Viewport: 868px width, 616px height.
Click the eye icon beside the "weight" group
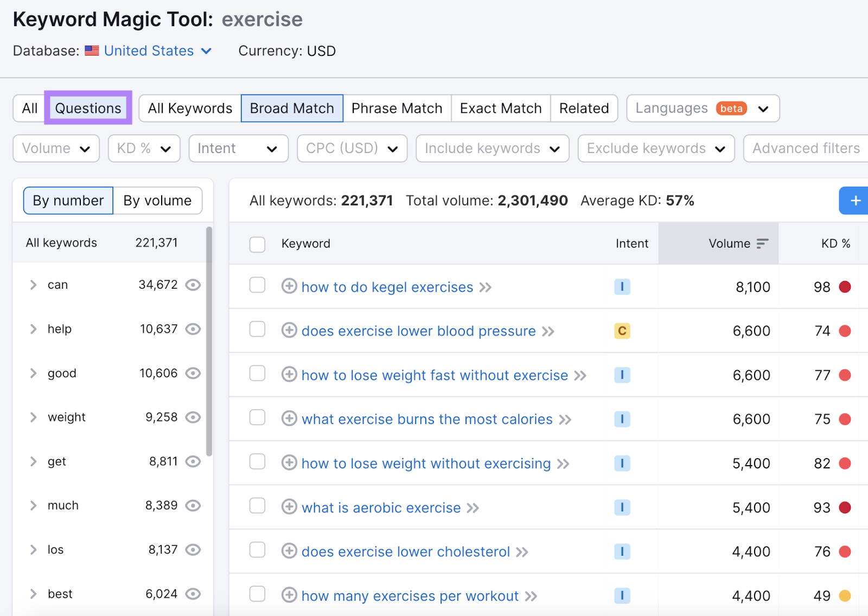click(x=193, y=417)
